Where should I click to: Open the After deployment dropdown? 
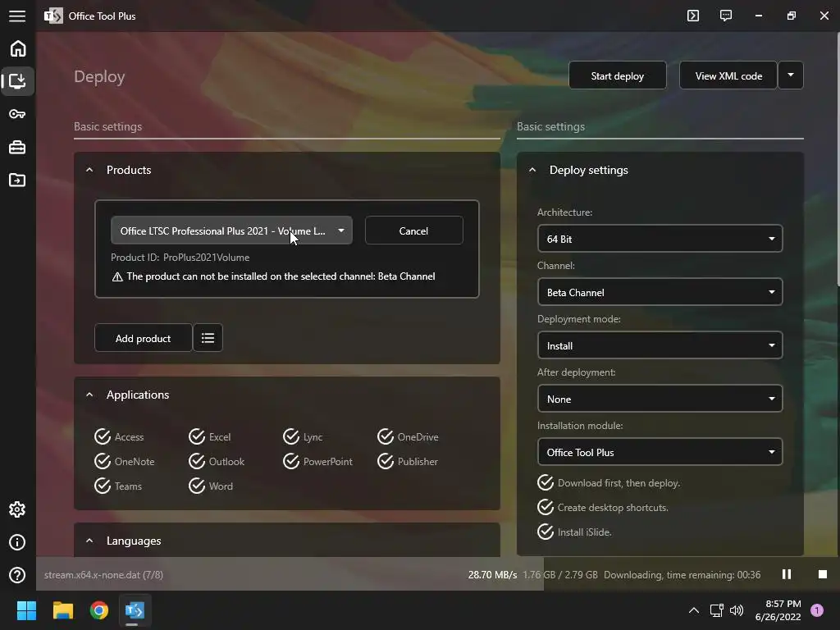click(x=660, y=399)
